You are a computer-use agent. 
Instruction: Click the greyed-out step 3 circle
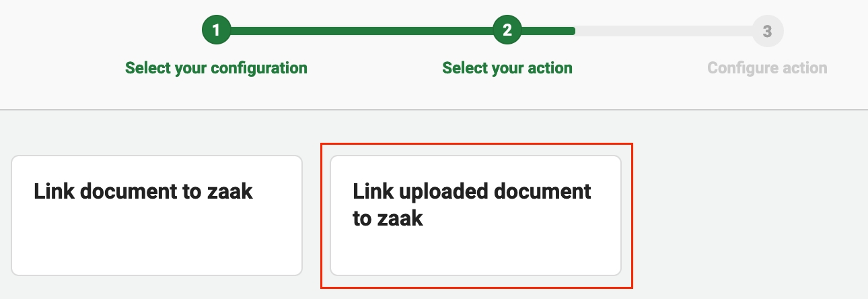[767, 31]
